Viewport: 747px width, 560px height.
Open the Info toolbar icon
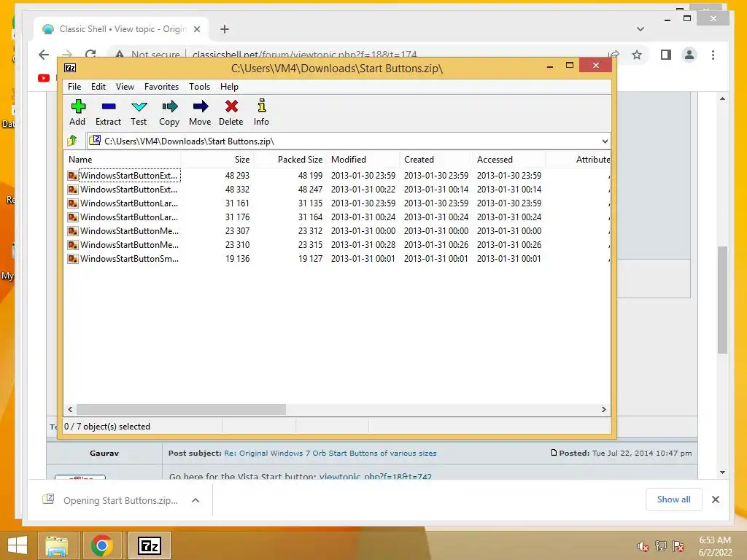261,112
